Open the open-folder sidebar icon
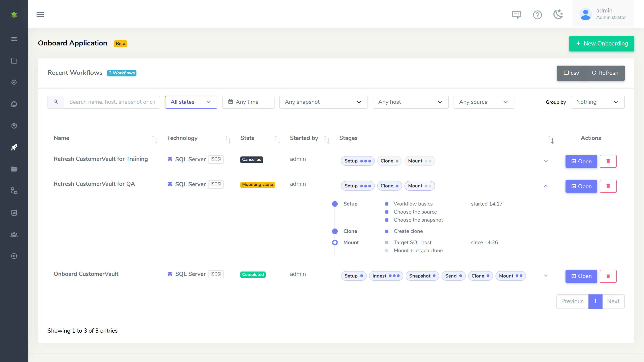This screenshot has height=362, width=644. pos(14,169)
